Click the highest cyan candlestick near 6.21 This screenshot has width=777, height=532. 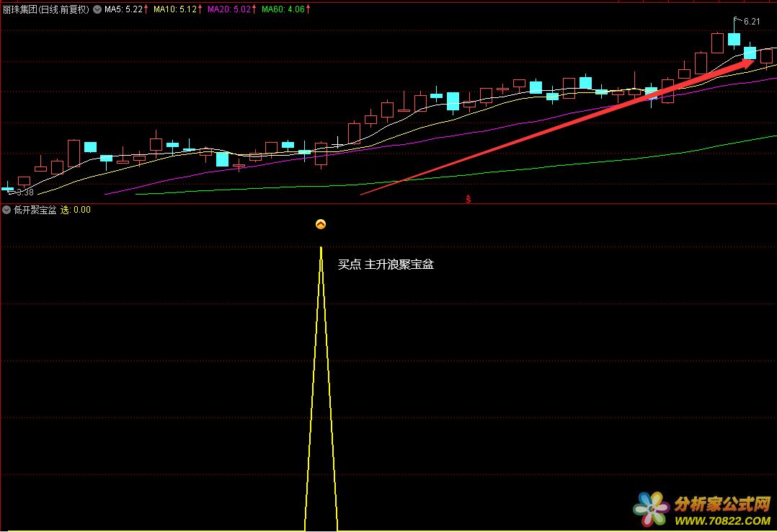[x=734, y=37]
